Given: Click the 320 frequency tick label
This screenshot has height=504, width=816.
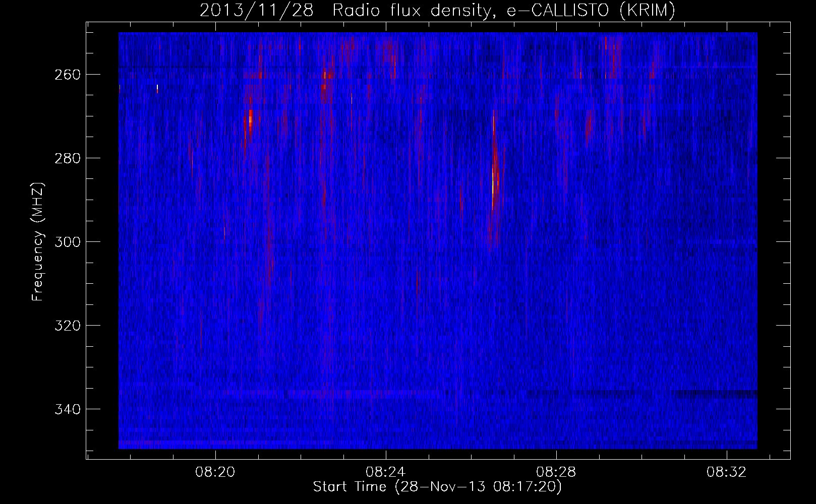Looking at the screenshot, I should click(x=67, y=326).
